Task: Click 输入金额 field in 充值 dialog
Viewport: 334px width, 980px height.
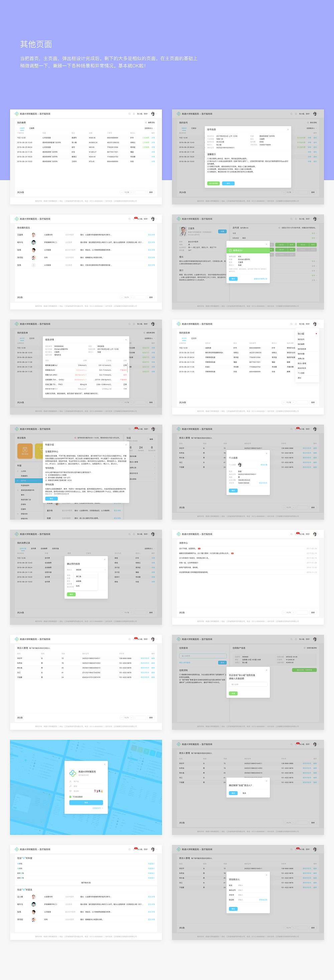Action: (248, 684)
